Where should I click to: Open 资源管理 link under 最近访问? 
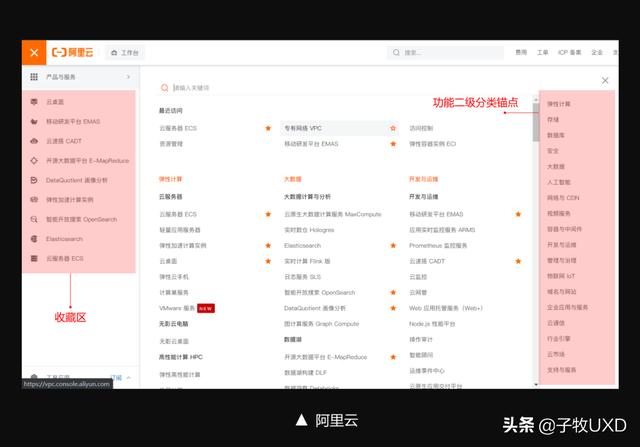(x=171, y=144)
